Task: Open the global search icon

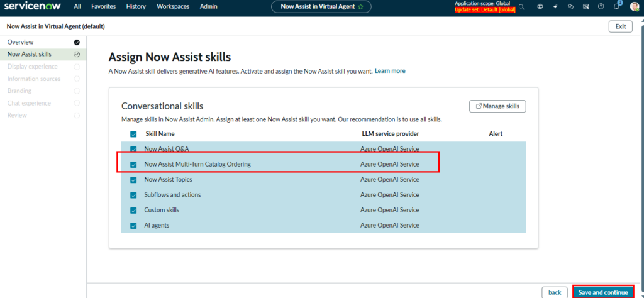Action: tap(521, 7)
